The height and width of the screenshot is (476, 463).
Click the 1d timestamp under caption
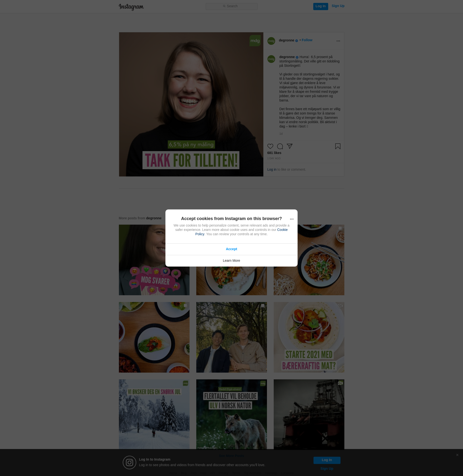click(281, 134)
